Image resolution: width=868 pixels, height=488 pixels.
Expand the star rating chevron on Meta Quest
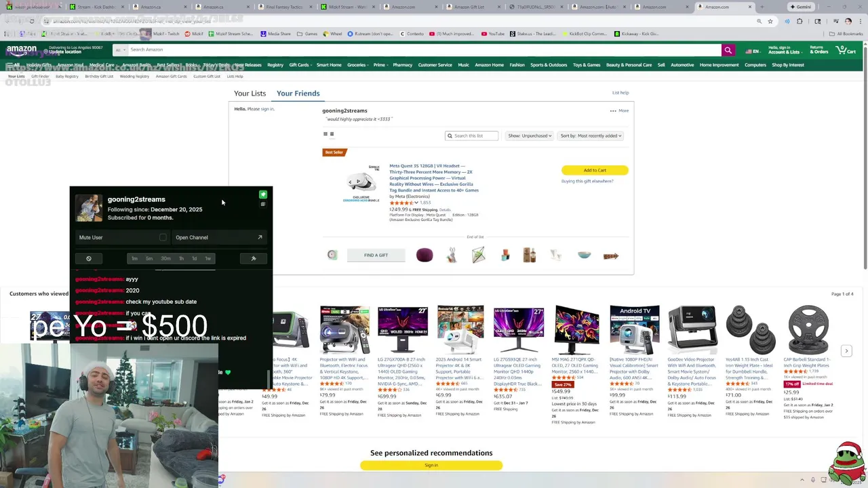click(416, 203)
